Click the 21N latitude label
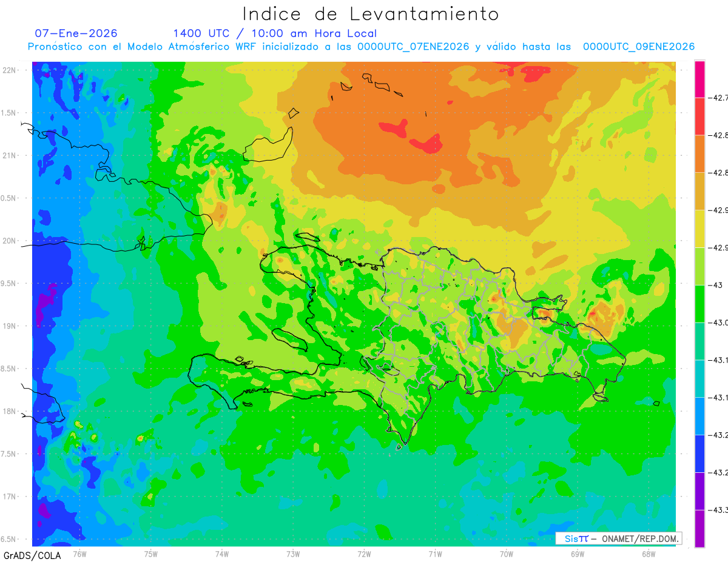 coord(9,156)
